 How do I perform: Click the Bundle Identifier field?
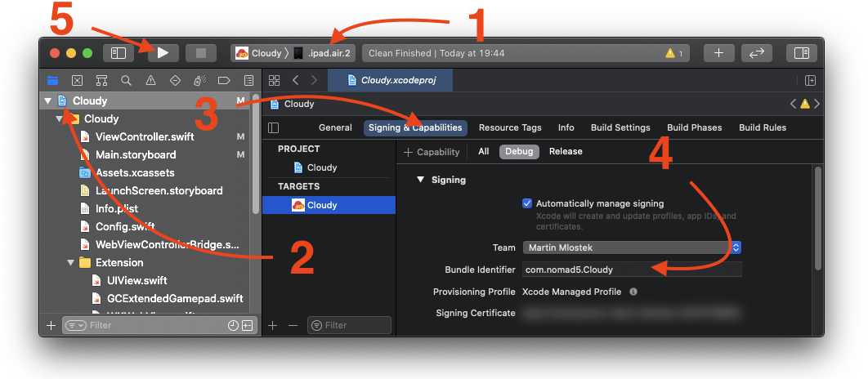click(x=632, y=270)
